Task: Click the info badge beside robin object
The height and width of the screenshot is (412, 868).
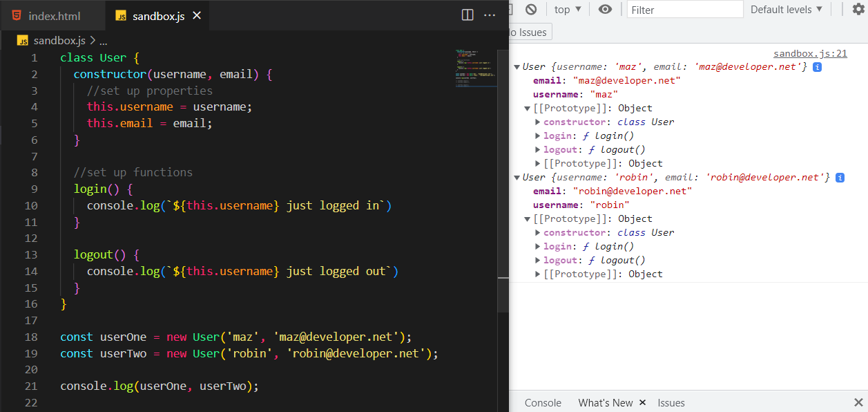Action: click(x=840, y=178)
